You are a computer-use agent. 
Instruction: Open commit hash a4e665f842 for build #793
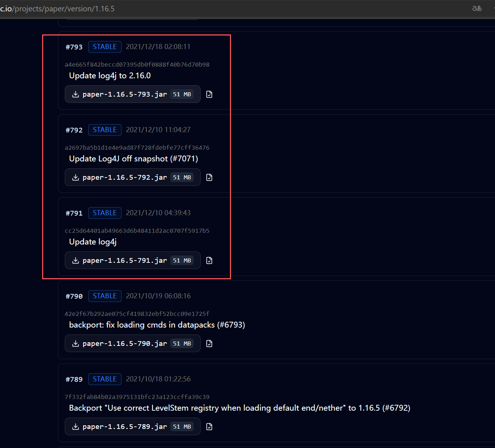[x=137, y=65]
